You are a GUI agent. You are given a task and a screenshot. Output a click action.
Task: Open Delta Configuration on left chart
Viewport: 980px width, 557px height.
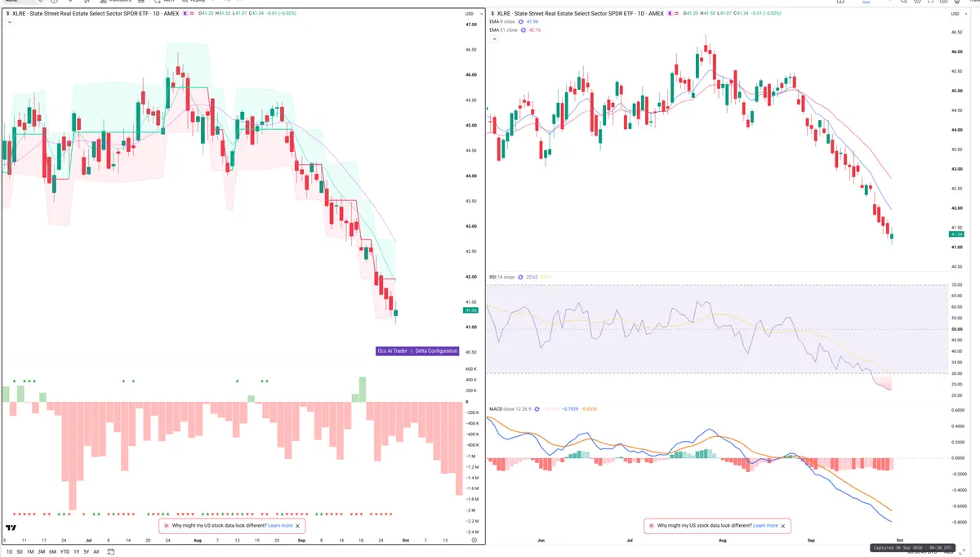pyautogui.click(x=436, y=351)
